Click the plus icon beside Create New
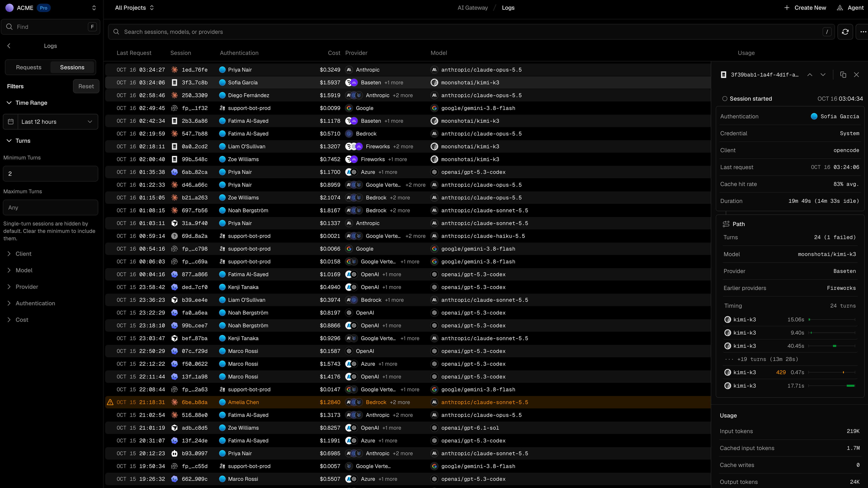The image size is (868, 488). click(787, 8)
